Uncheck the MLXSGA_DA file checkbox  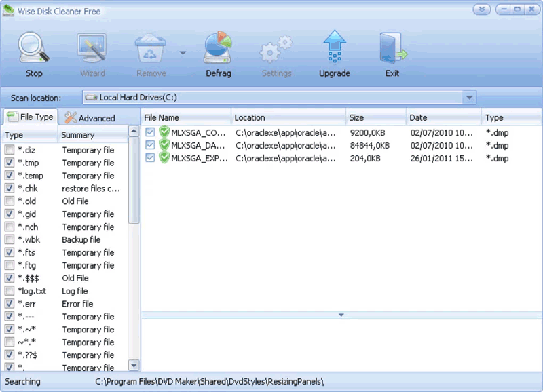[150, 145]
